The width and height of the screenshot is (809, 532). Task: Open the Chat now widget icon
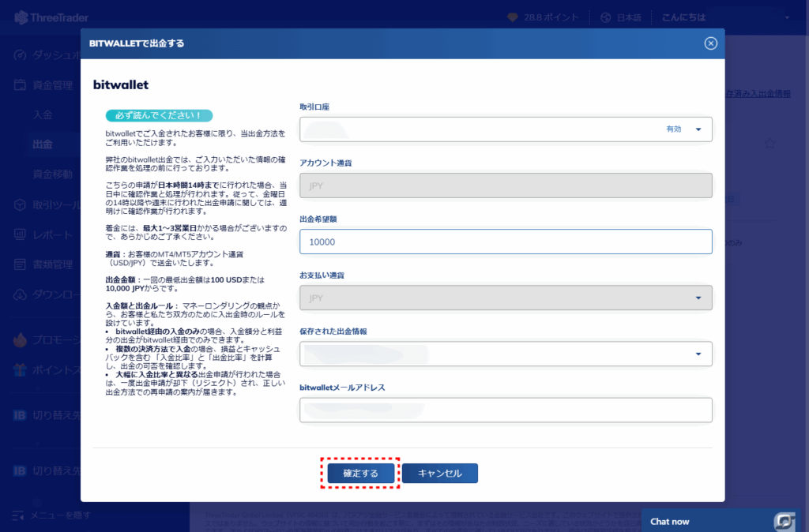pos(785,521)
